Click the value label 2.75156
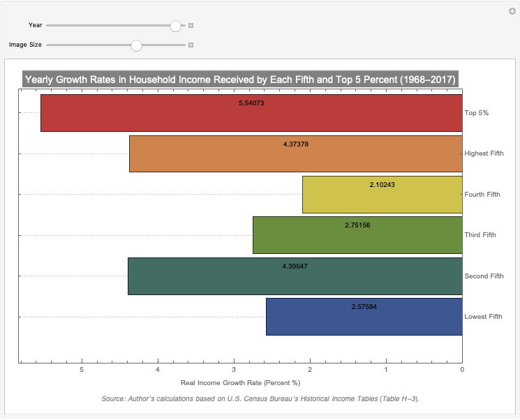The image size is (520, 420). tap(357, 225)
